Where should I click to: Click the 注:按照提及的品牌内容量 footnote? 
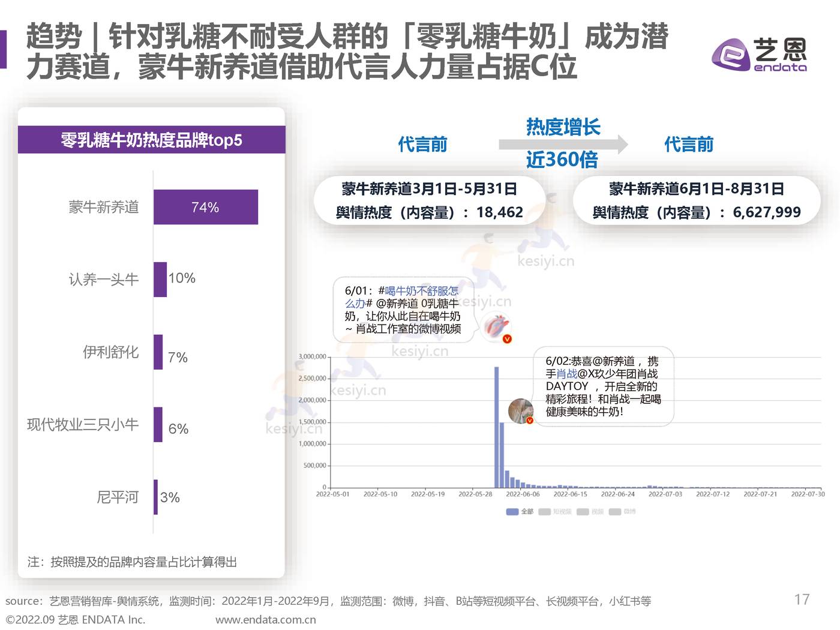click(132, 562)
